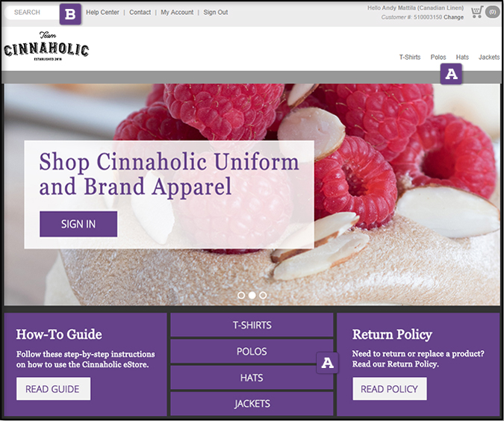The image size is (504, 421).
Task: Click the Team Cinnaholic logo
Action: 46,46
